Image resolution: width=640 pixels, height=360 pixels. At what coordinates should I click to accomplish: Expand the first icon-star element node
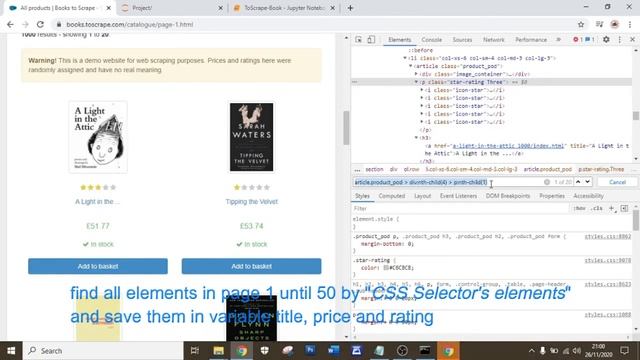click(422, 90)
